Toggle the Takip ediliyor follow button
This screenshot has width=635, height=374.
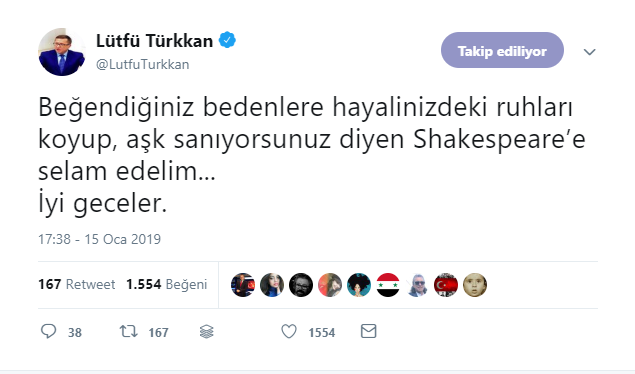coord(502,50)
